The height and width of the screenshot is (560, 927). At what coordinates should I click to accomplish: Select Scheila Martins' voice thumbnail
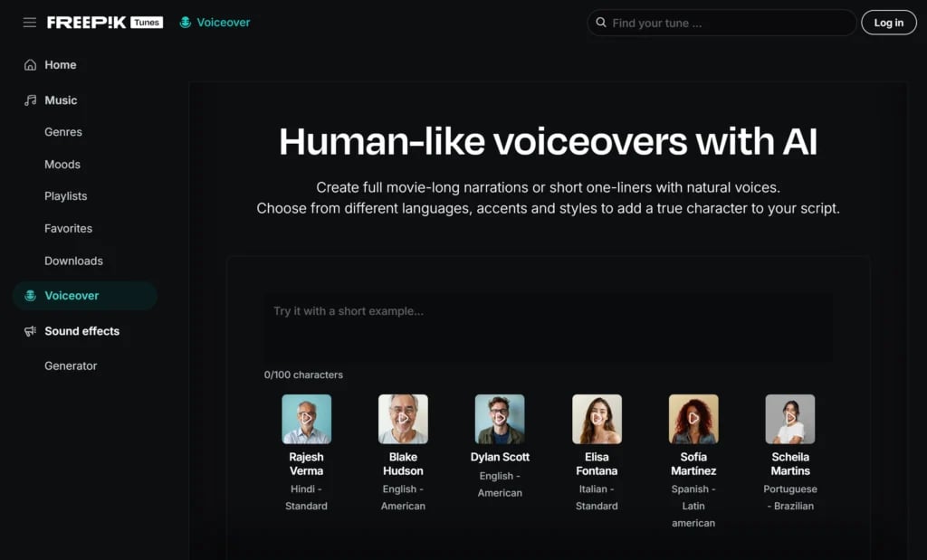coord(789,418)
